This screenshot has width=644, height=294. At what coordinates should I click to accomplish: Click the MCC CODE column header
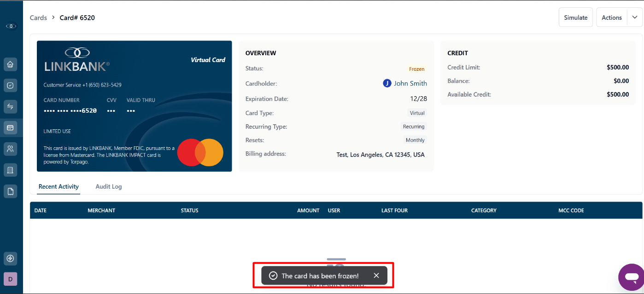coord(571,210)
